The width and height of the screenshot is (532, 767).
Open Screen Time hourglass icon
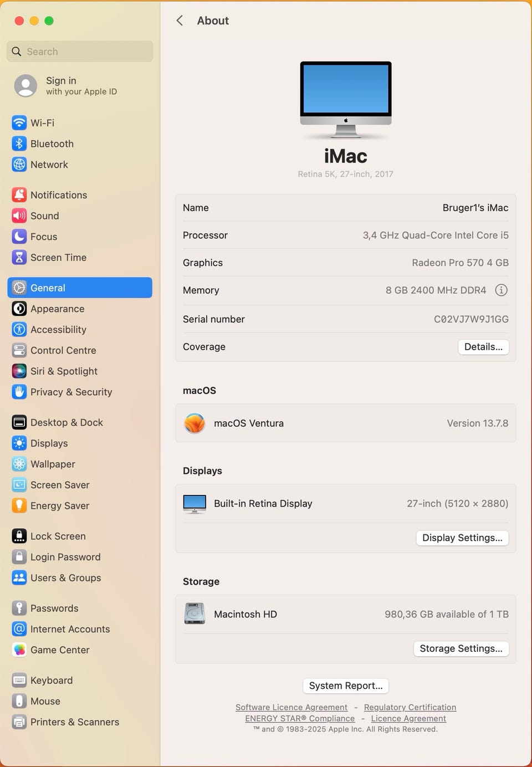[19, 257]
